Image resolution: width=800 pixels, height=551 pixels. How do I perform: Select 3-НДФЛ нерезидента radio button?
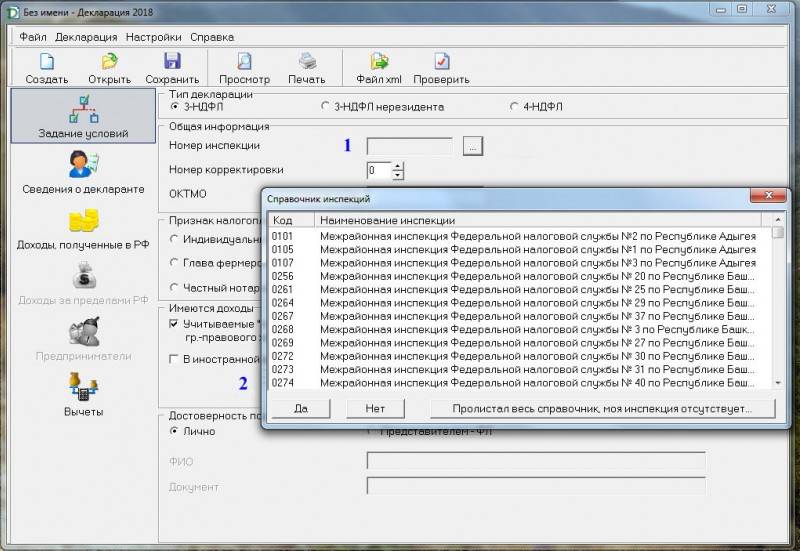tap(326, 106)
